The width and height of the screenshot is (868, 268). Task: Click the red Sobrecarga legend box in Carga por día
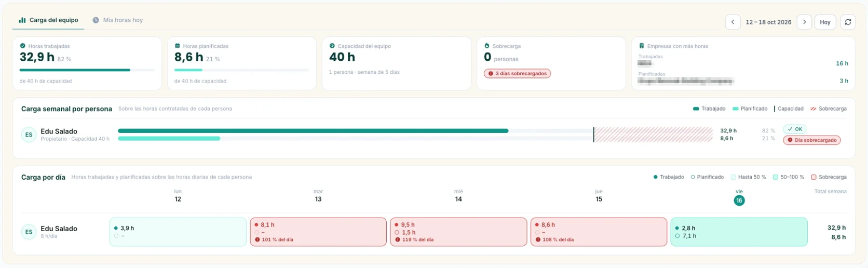pos(813,177)
